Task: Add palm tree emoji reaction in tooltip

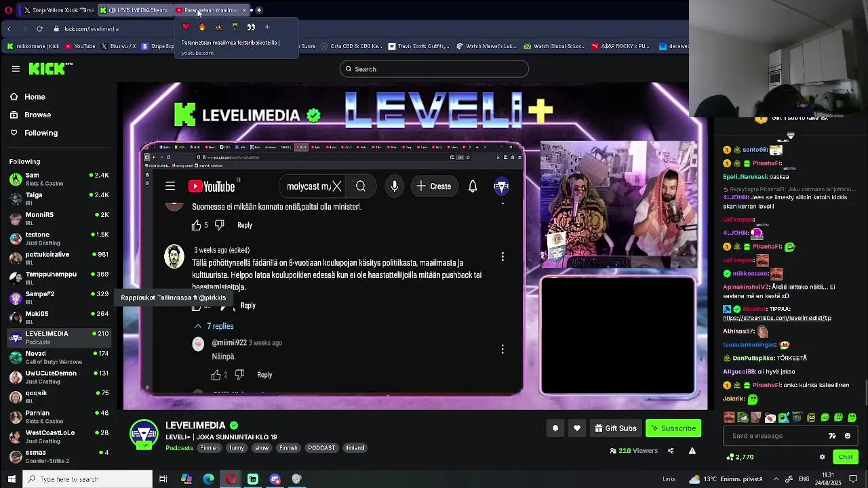Action: coord(235,27)
